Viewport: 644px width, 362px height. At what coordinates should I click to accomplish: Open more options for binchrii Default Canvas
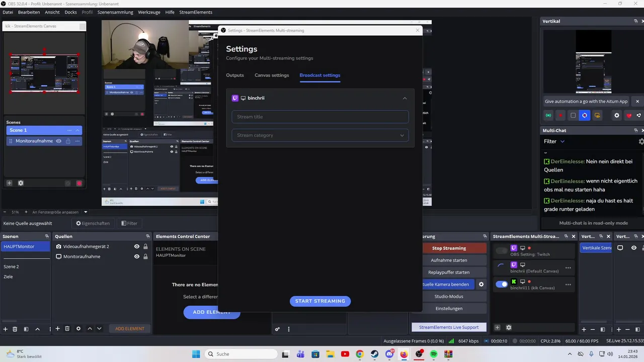point(568,267)
